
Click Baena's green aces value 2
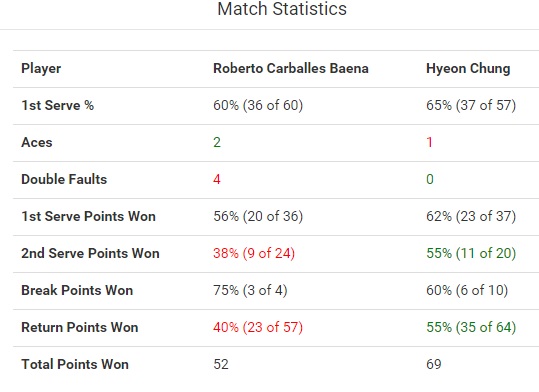coord(217,142)
